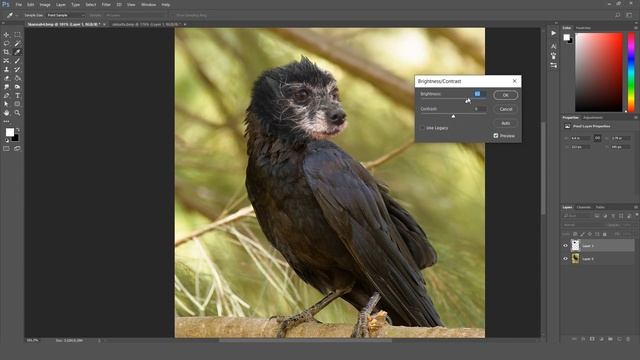Open the File menu

[x=18, y=4]
